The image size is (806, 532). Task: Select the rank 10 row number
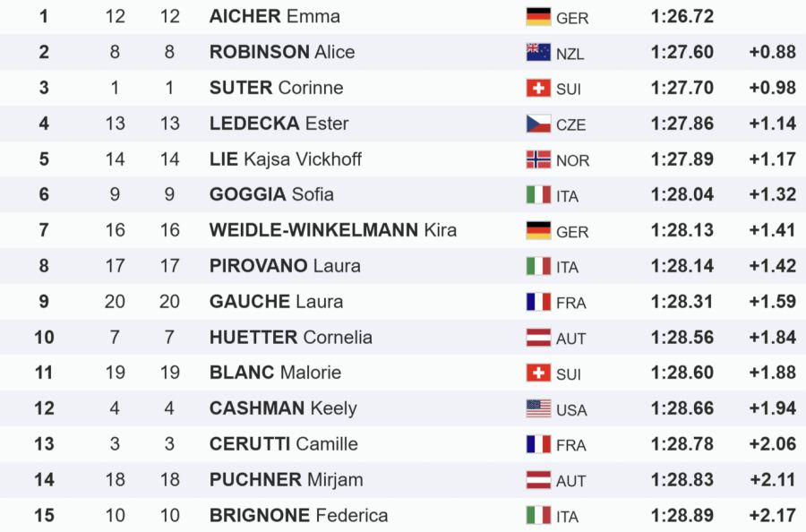pyautogui.click(x=44, y=338)
